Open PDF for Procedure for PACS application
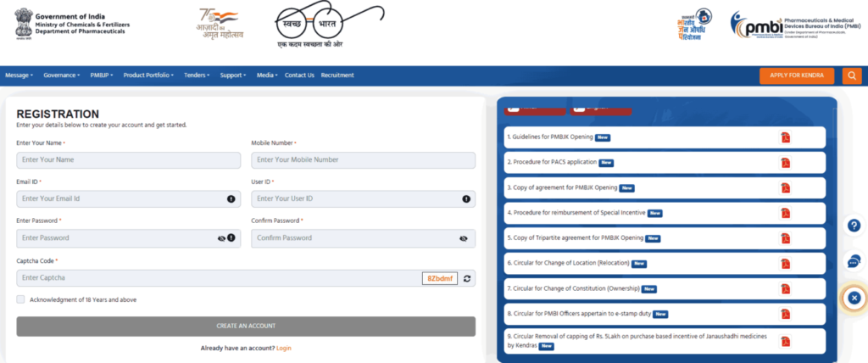 click(785, 162)
